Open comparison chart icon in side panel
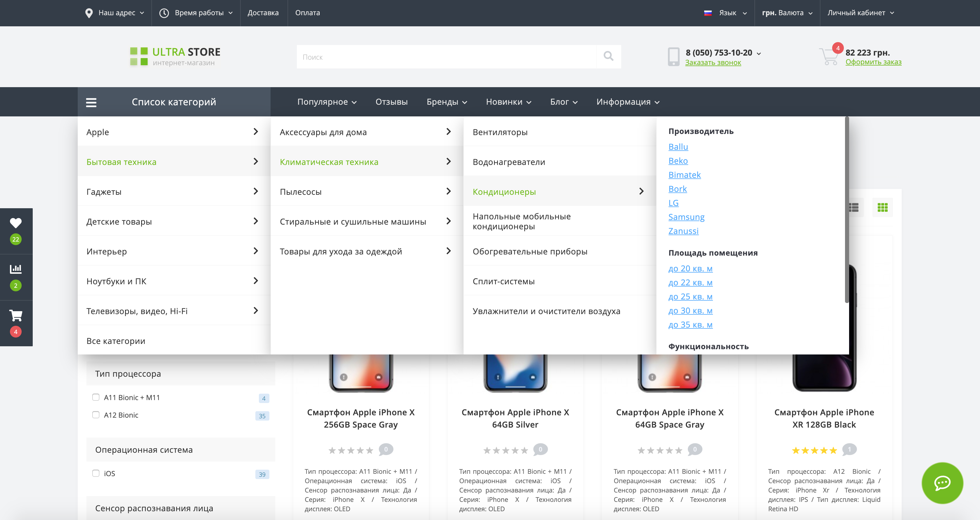980x520 pixels. pyautogui.click(x=15, y=269)
